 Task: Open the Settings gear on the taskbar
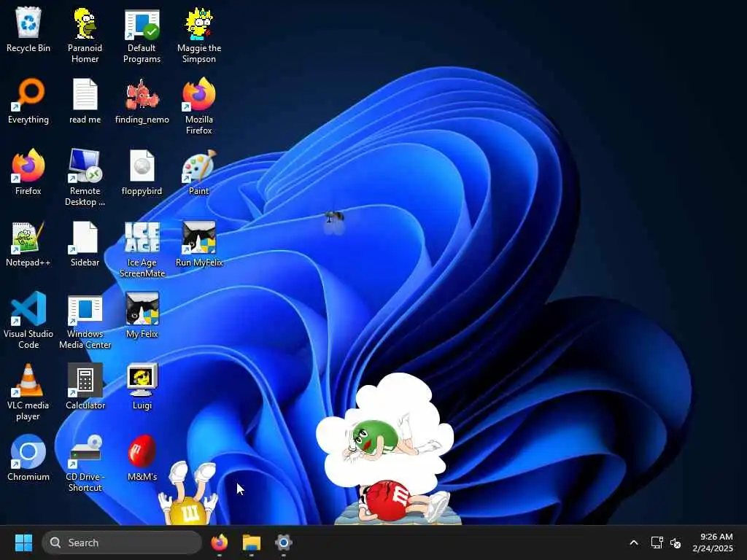[283, 542]
